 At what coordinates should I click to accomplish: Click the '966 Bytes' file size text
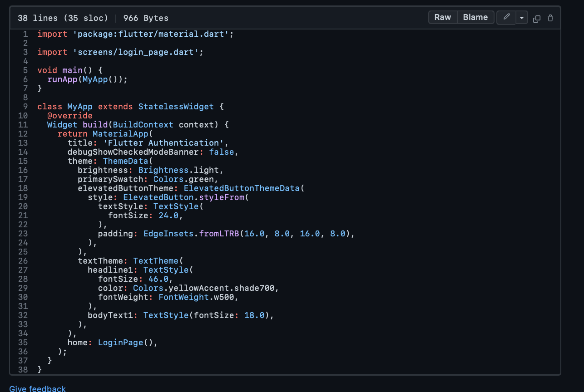coord(146,18)
